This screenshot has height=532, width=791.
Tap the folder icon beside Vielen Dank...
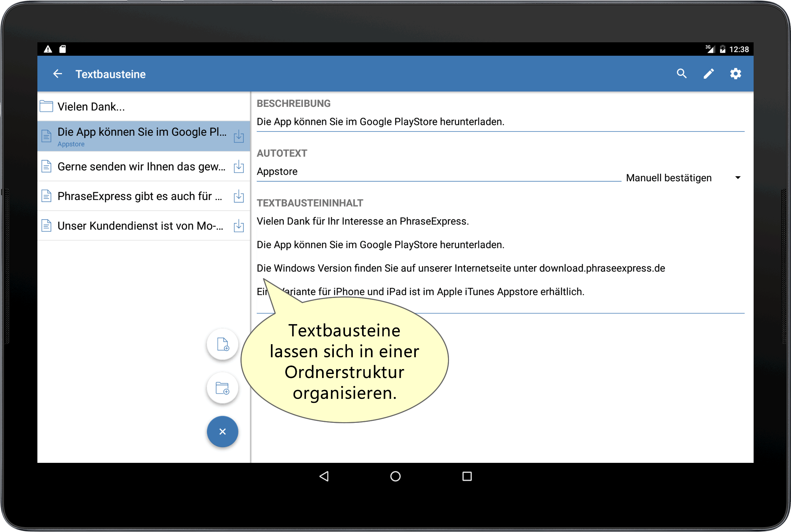[x=46, y=106]
